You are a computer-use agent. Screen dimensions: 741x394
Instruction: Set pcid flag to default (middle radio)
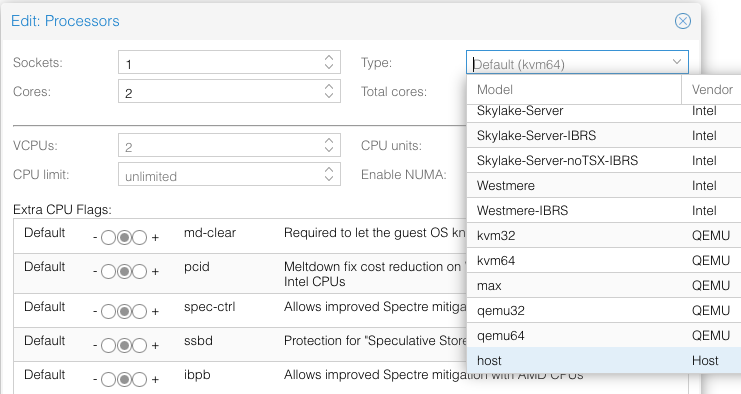(124, 272)
